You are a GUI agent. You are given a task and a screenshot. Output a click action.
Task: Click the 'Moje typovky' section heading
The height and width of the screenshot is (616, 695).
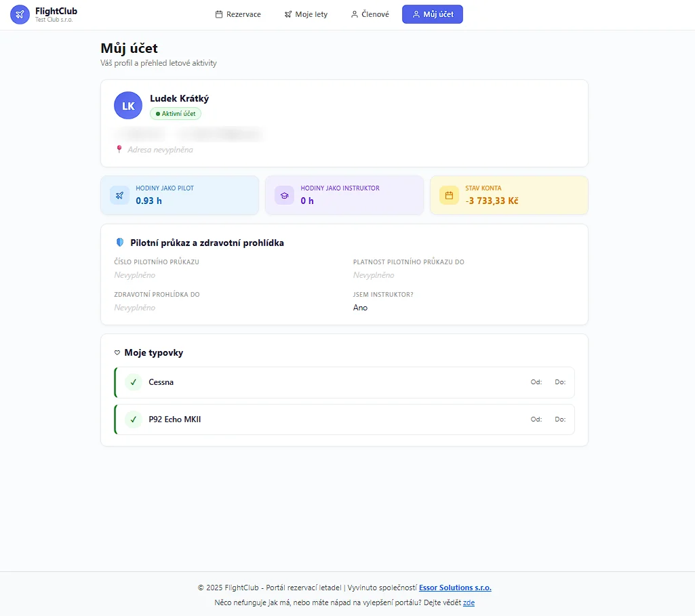click(x=154, y=352)
